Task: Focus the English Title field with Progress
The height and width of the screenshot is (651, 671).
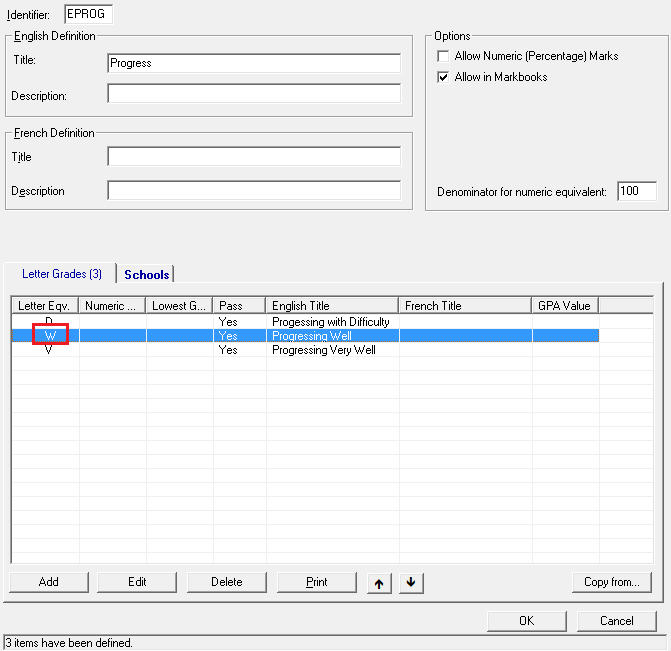Action: pos(254,63)
